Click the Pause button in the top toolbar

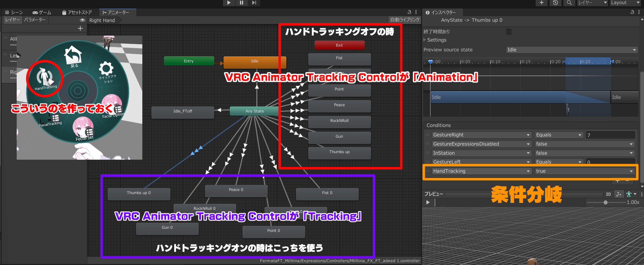(x=241, y=3)
